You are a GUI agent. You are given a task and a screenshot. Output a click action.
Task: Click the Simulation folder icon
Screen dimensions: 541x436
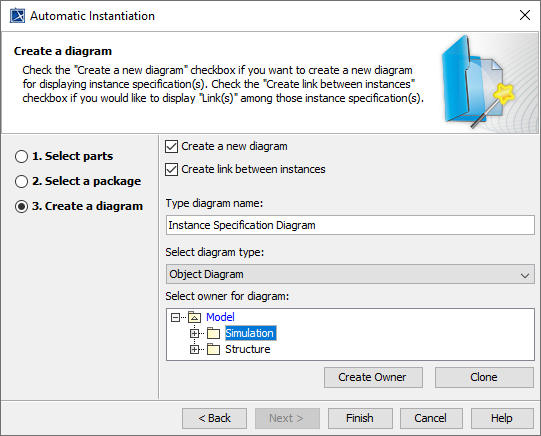coord(214,333)
